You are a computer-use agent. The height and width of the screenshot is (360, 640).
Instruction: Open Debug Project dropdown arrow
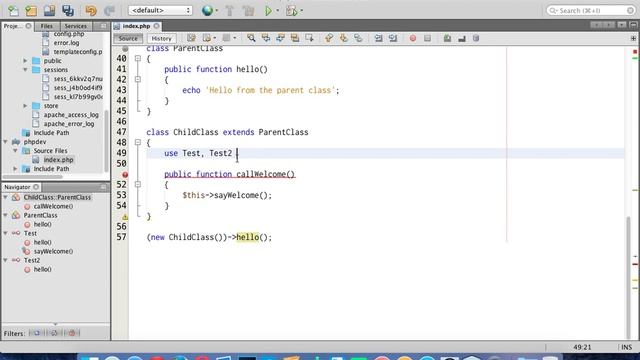point(301,10)
